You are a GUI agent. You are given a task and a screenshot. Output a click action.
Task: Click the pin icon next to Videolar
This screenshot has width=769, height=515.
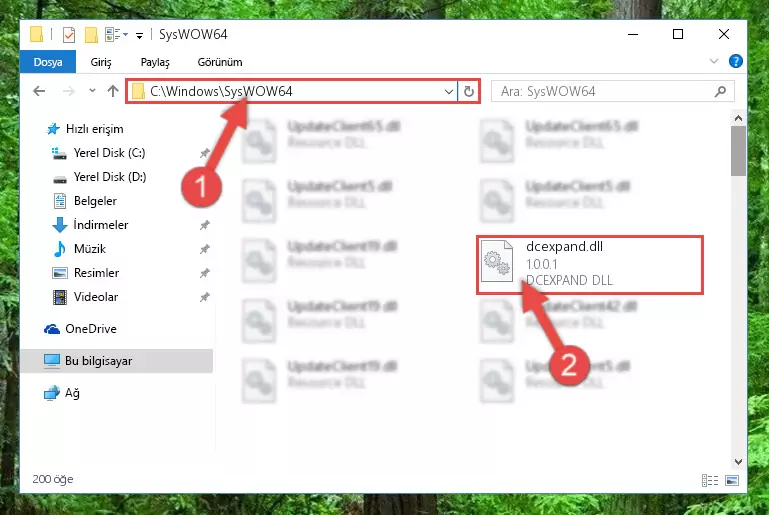tap(205, 298)
